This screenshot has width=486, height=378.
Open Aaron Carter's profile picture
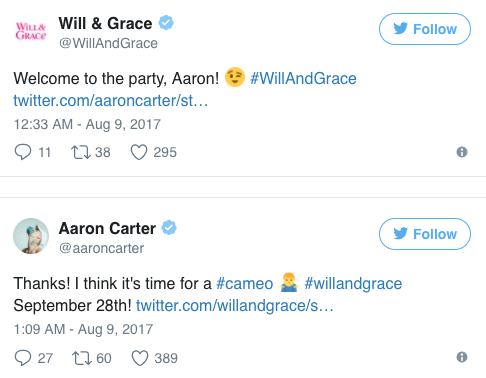pyautogui.click(x=31, y=236)
